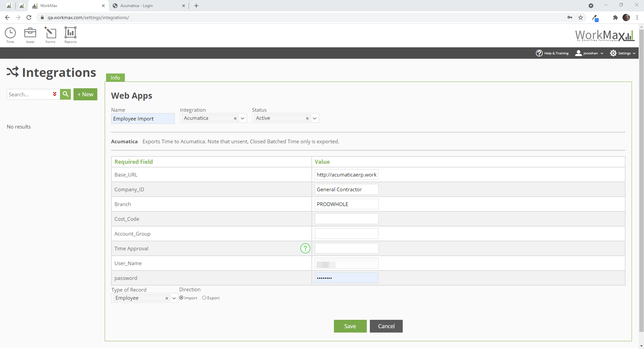Expand advanced search red chevrons

coord(55,94)
